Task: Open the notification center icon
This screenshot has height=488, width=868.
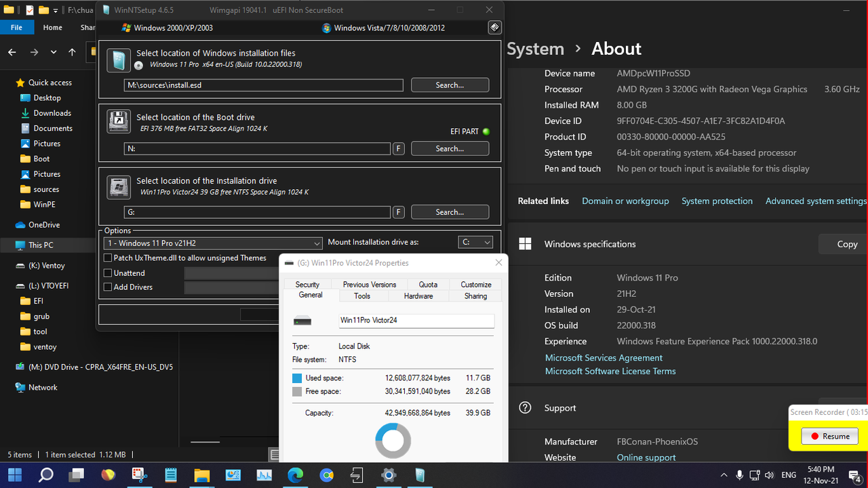Action: [854, 476]
